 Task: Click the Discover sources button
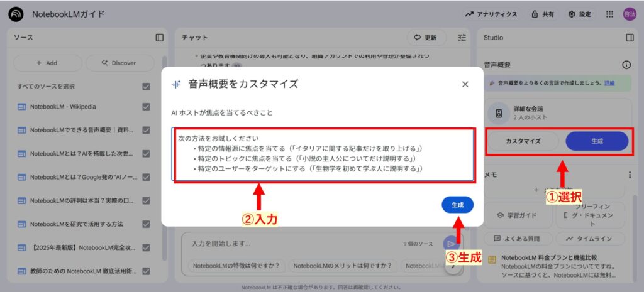tap(119, 63)
